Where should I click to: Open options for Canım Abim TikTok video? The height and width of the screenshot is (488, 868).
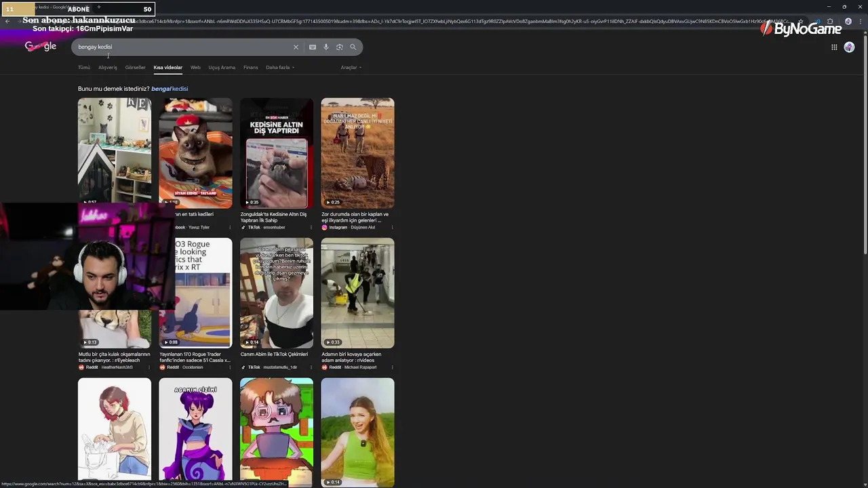[x=311, y=367]
